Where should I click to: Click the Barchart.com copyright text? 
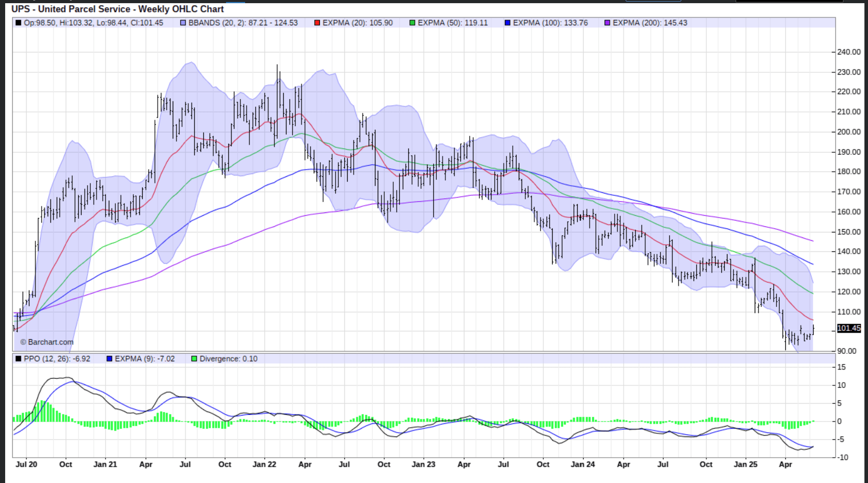tap(47, 342)
